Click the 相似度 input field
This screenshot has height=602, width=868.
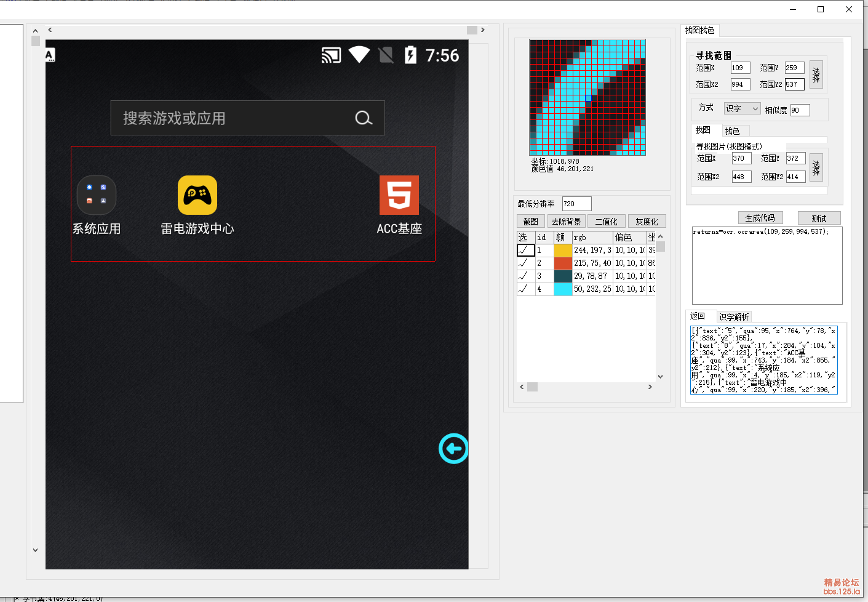800,110
